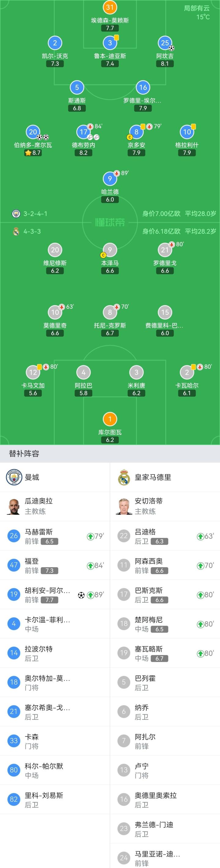Tap Bernardo Silva's 8.7 star rating badge
This screenshot has height=868, width=220.
(x=33, y=153)
